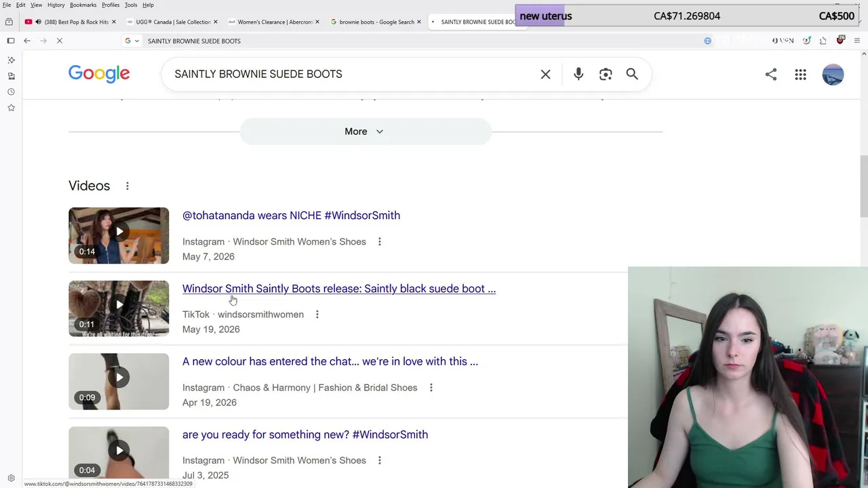Close the Women's Clearance Abercrombie tab
Screen dimensions: 868x488
pos(317,22)
